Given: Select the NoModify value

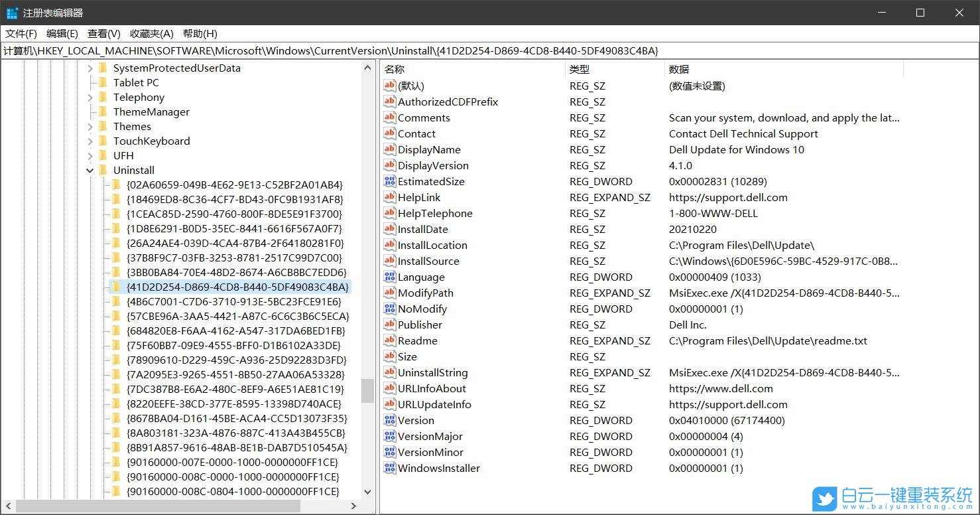Looking at the screenshot, I should click(421, 309).
